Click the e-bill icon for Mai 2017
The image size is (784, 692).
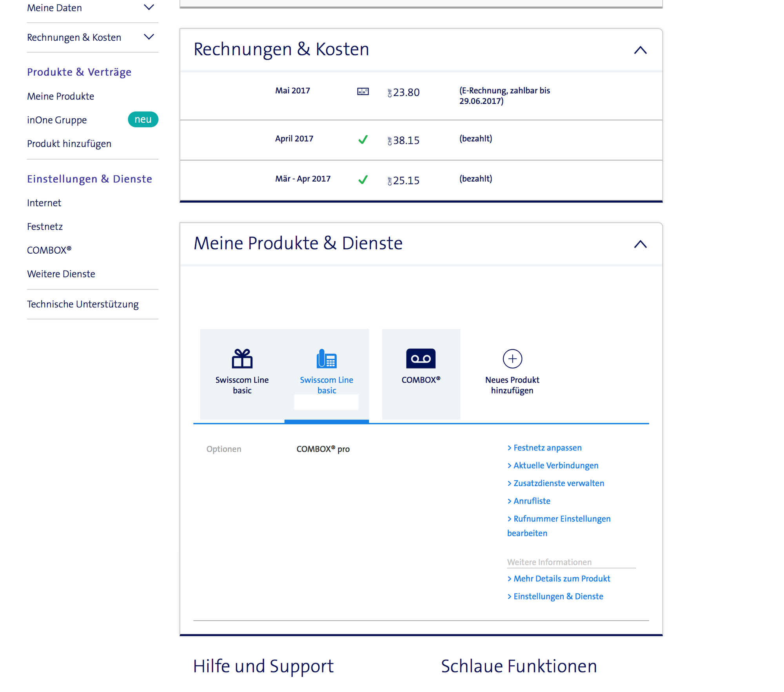[363, 91]
